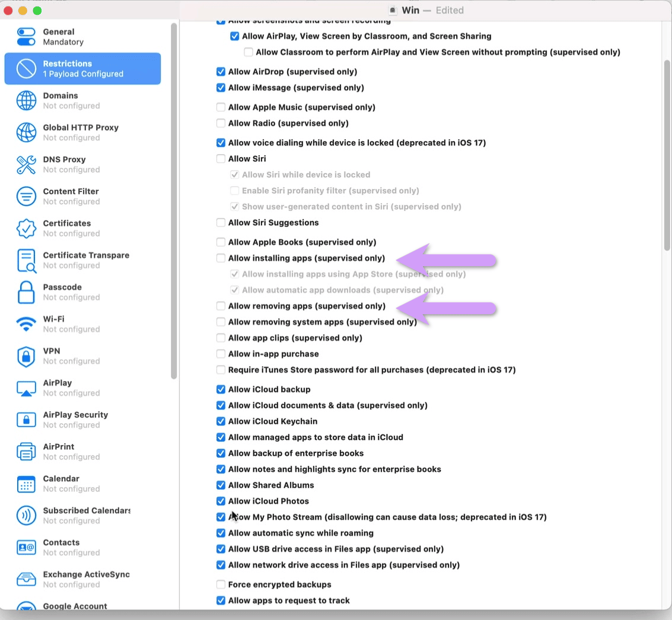This screenshot has width=672, height=620.
Task: Uncheck Allow AirDrop checkbox
Action: click(x=221, y=72)
